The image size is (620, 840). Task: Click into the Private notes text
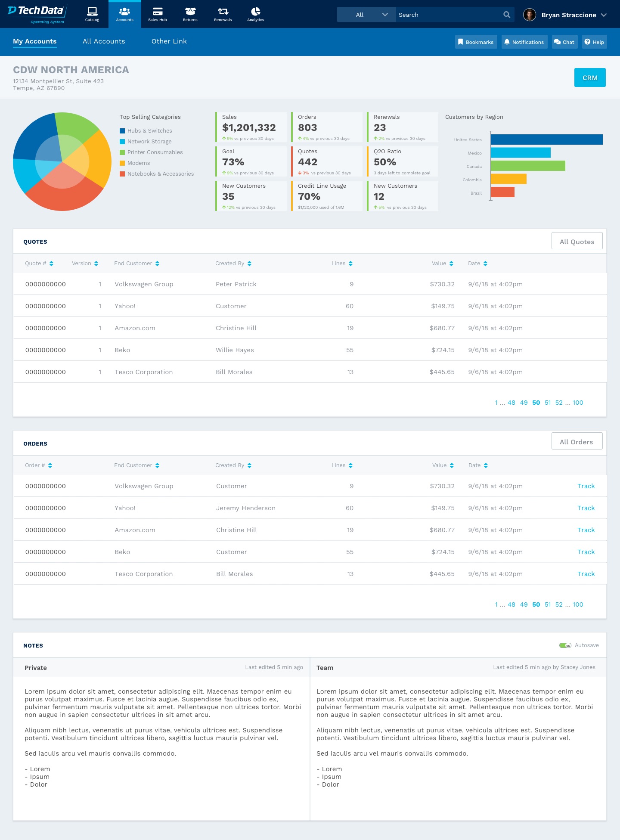tap(163, 738)
